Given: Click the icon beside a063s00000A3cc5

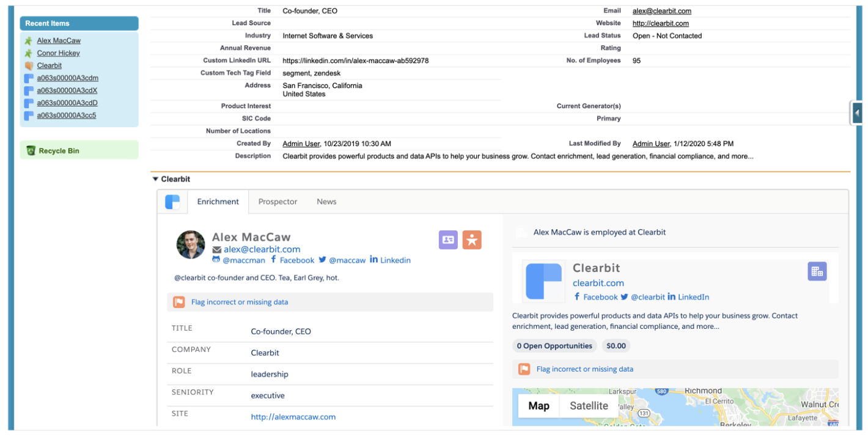Looking at the screenshot, I should pyautogui.click(x=29, y=116).
